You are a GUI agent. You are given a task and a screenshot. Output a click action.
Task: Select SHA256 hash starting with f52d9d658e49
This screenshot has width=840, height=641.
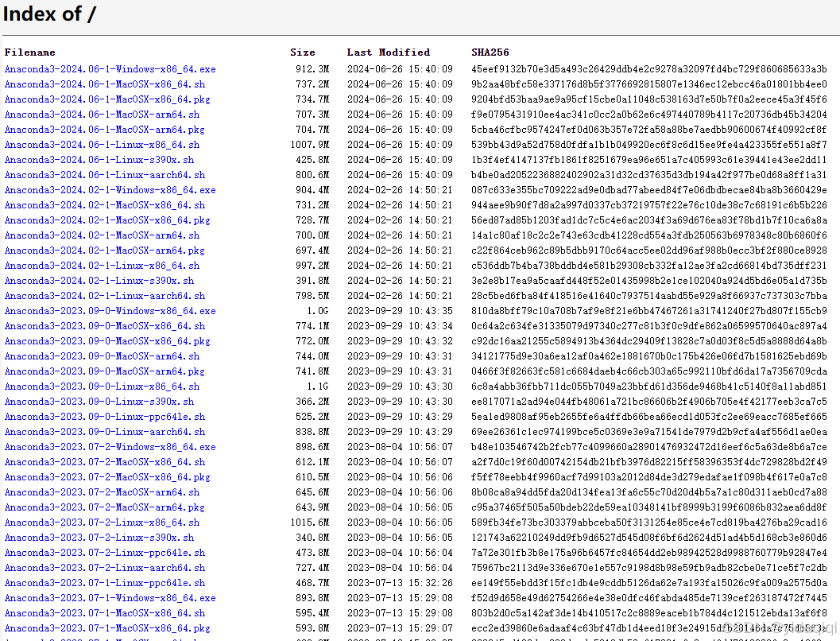(649, 597)
